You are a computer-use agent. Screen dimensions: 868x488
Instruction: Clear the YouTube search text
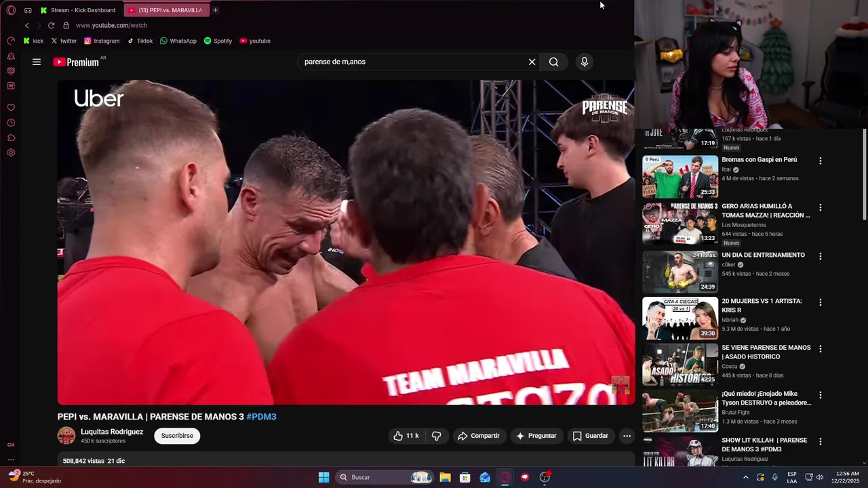532,62
